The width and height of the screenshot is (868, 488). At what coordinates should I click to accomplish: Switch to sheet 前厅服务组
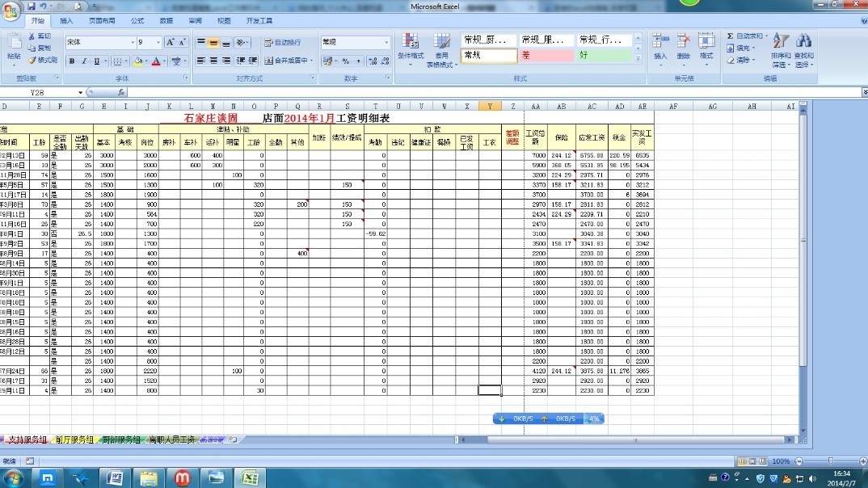(74, 440)
